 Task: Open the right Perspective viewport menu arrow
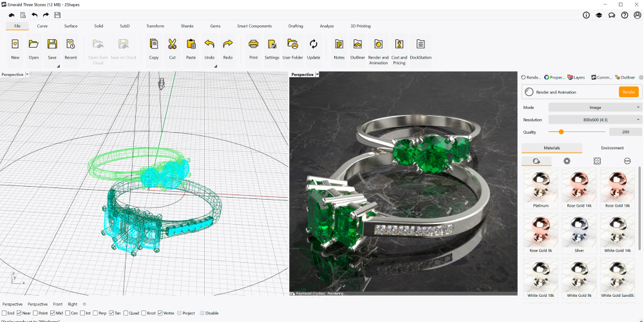coord(317,74)
